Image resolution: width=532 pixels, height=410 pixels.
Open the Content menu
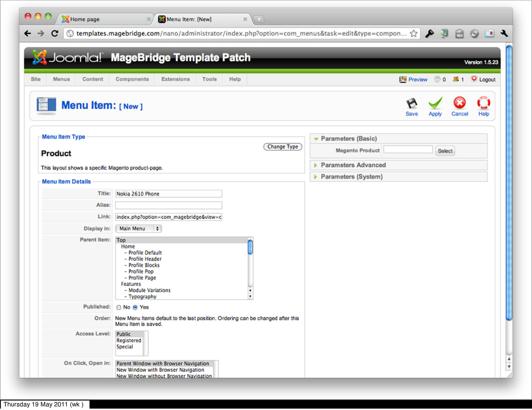(x=93, y=79)
